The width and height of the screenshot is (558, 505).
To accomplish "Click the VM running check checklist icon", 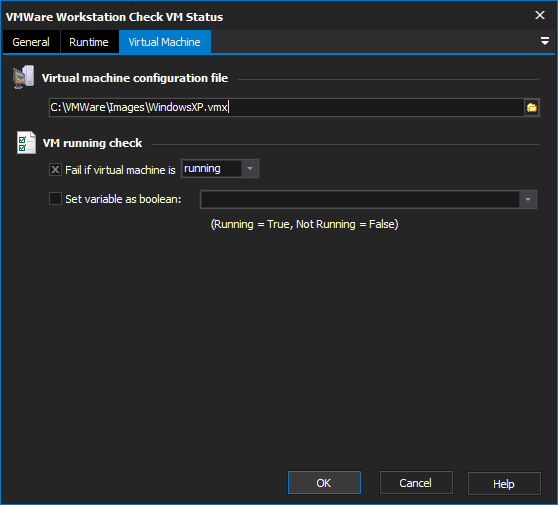I will point(26,143).
